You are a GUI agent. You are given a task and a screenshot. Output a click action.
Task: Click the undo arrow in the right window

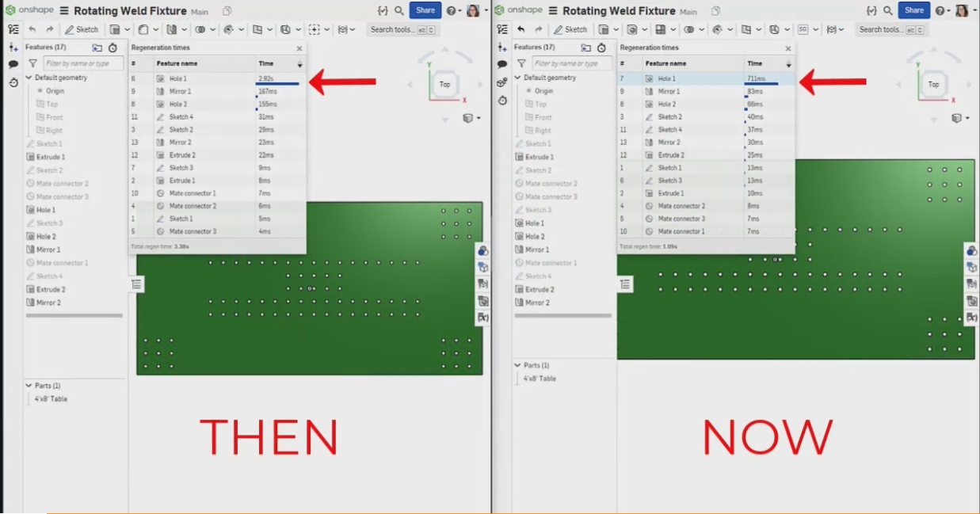(521, 29)
